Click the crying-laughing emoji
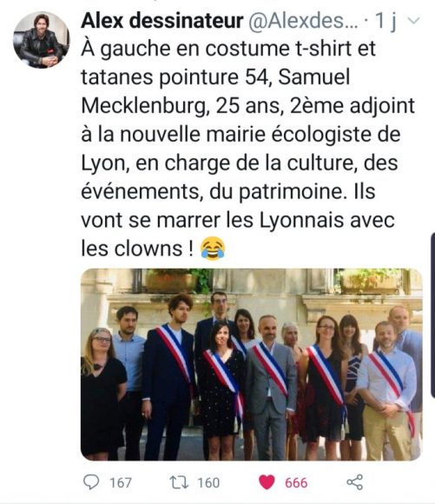 (x=213, y=249)
